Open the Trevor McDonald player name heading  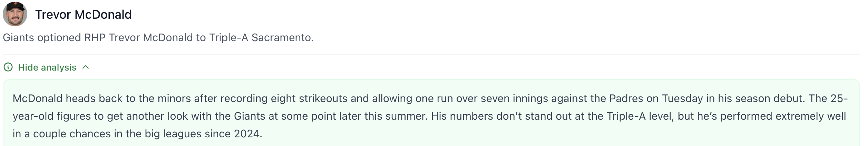(84, 15)
